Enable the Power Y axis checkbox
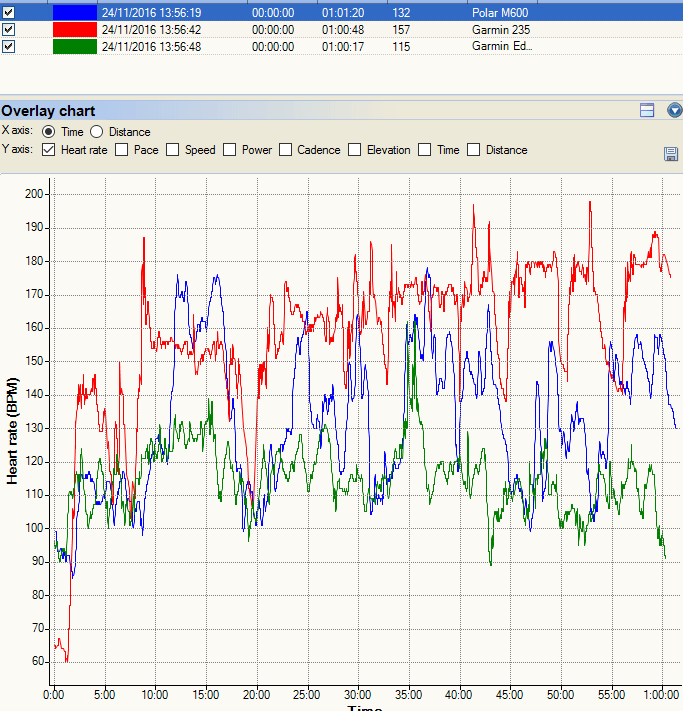The width and height of the screenshot is (683, 711). 229,150
